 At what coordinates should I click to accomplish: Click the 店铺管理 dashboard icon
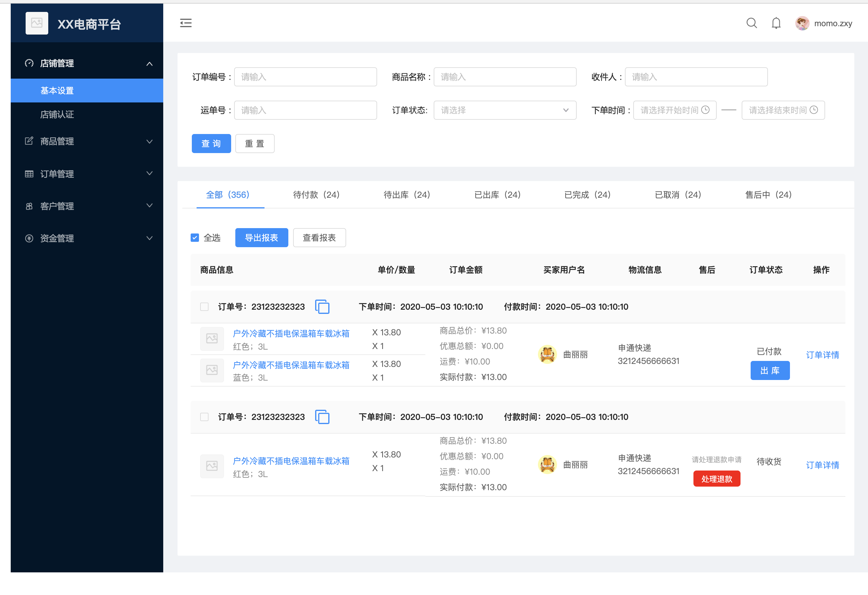(x=29, y=63)
